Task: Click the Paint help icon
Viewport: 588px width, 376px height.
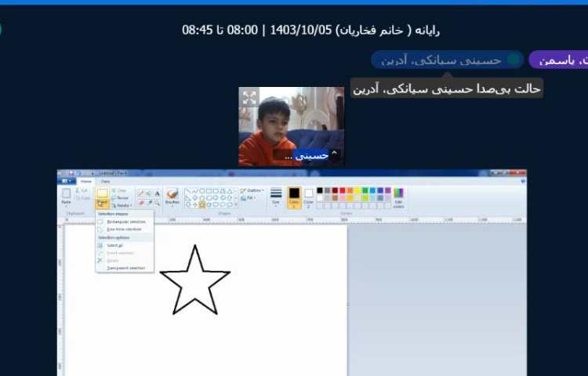Action: point(523,181)
